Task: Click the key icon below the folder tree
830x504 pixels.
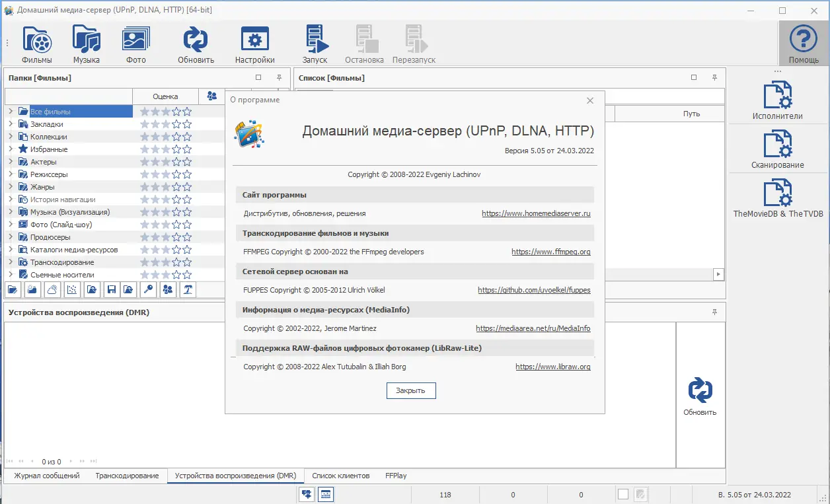Action: tap(149, 289)
